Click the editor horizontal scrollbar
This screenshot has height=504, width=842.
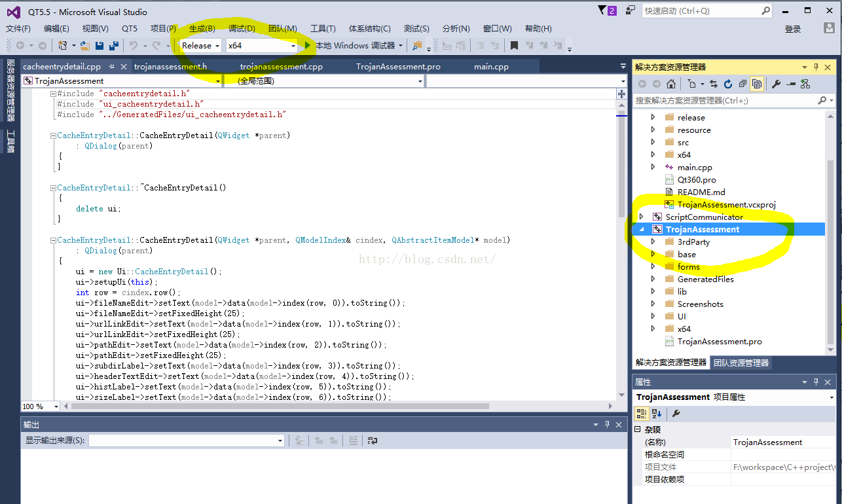pos(280,406)
